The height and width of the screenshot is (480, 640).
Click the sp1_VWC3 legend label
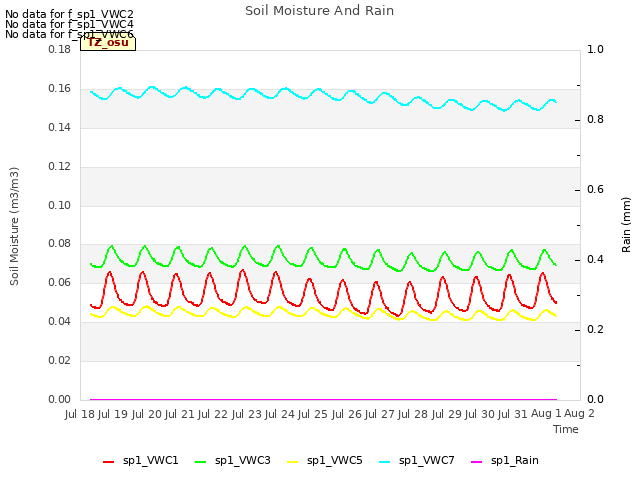pos(242,460)
